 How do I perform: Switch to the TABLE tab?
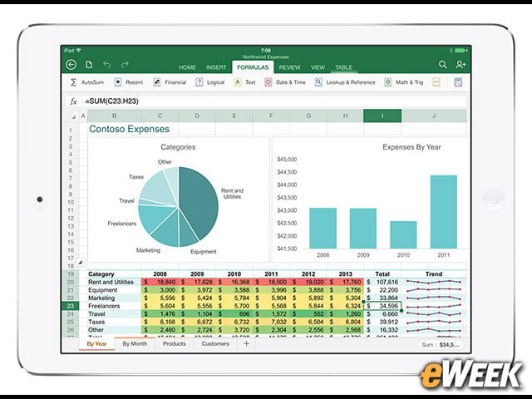pos(343,67)
